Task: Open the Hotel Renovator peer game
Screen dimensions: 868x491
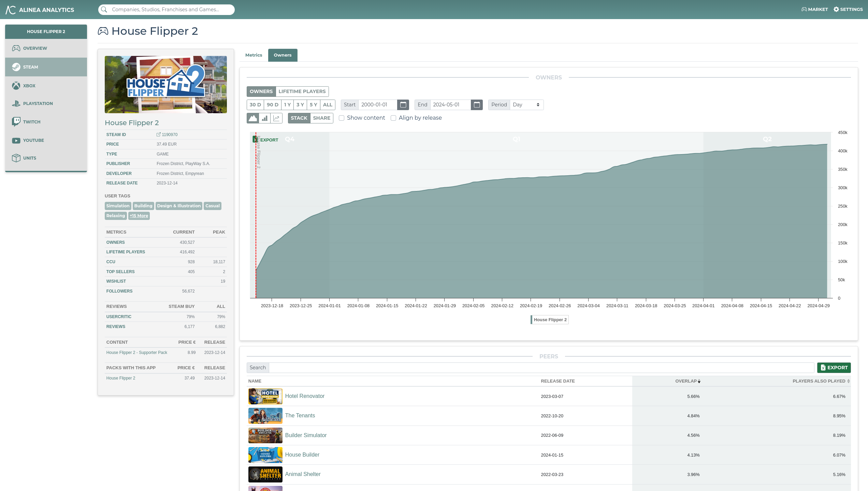Action: pyautogui.click(x=305, y=396)
